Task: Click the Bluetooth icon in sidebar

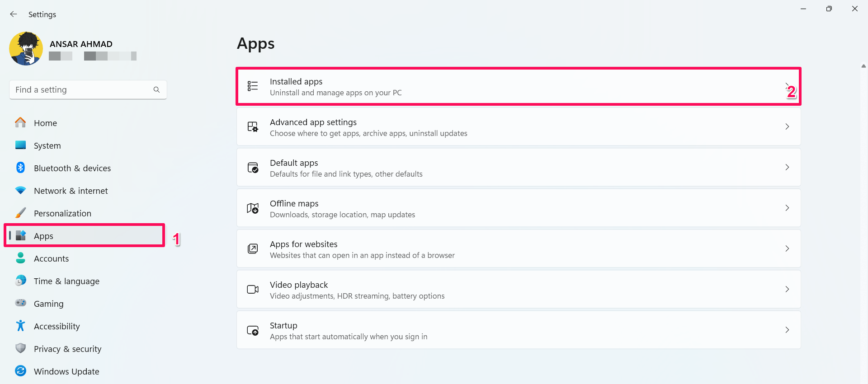Action: [x=20, y=168]
